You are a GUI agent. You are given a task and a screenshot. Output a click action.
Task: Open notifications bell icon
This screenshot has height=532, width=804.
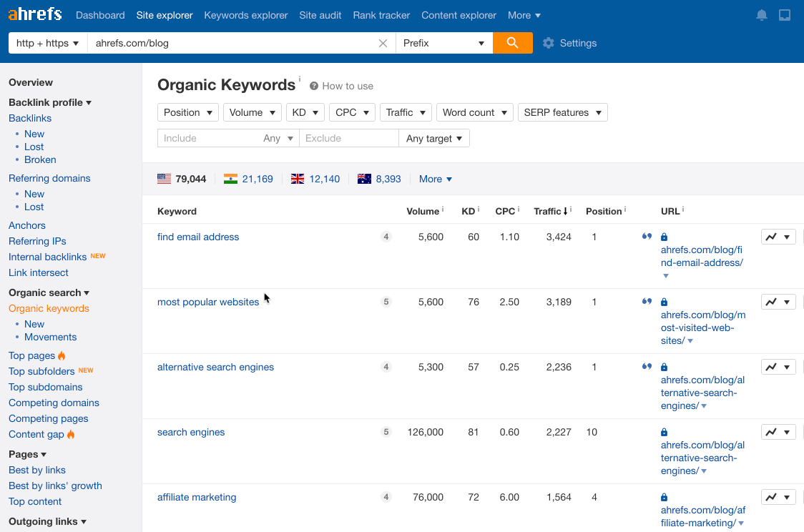(762, 15)
